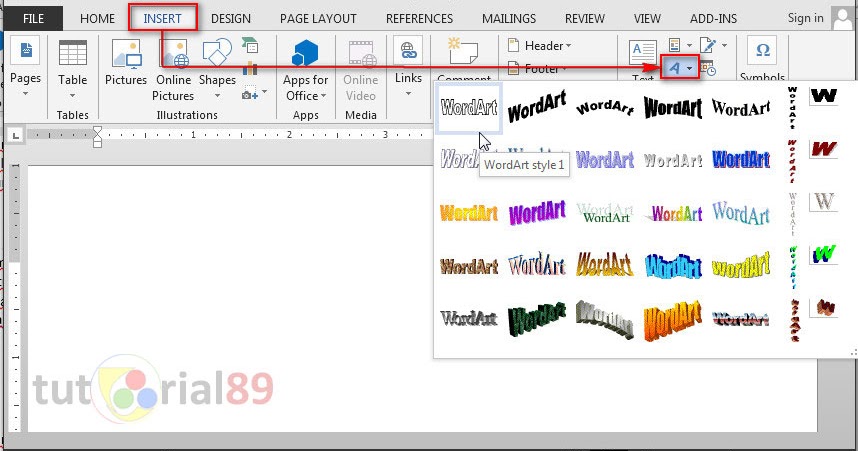Select the light blue serif WordArt style

tap(740, 213)
